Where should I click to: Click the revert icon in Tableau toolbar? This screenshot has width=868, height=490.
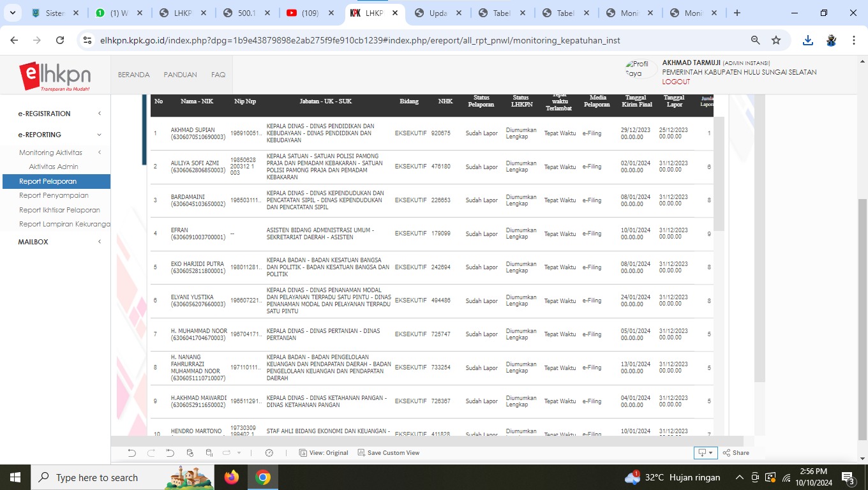(170, 453)
